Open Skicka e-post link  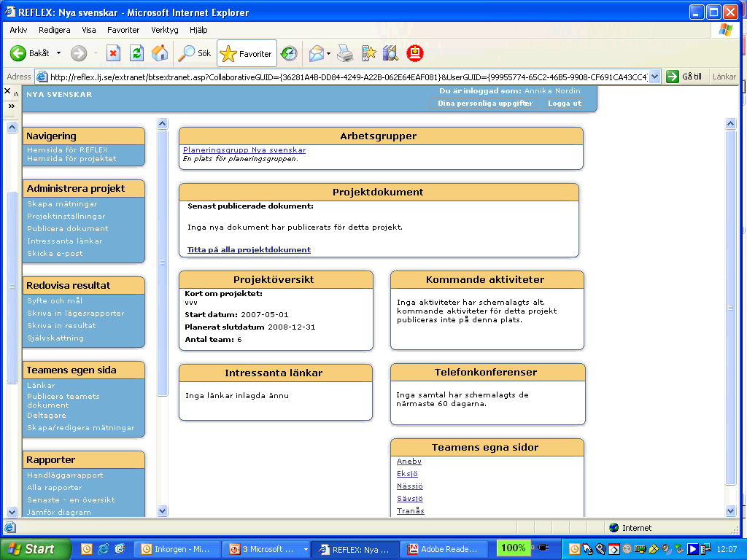point(55,253)
